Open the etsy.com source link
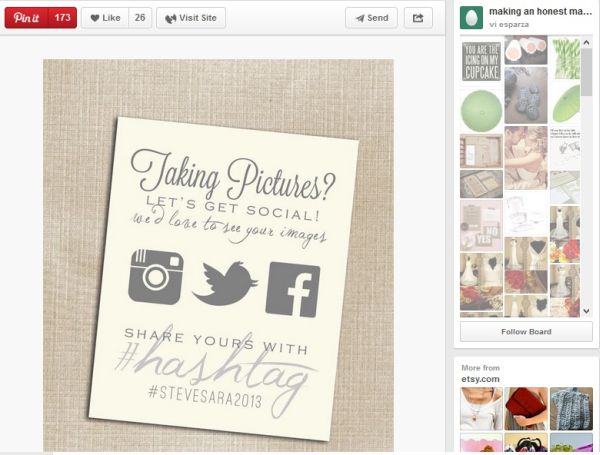 point(481,380)
